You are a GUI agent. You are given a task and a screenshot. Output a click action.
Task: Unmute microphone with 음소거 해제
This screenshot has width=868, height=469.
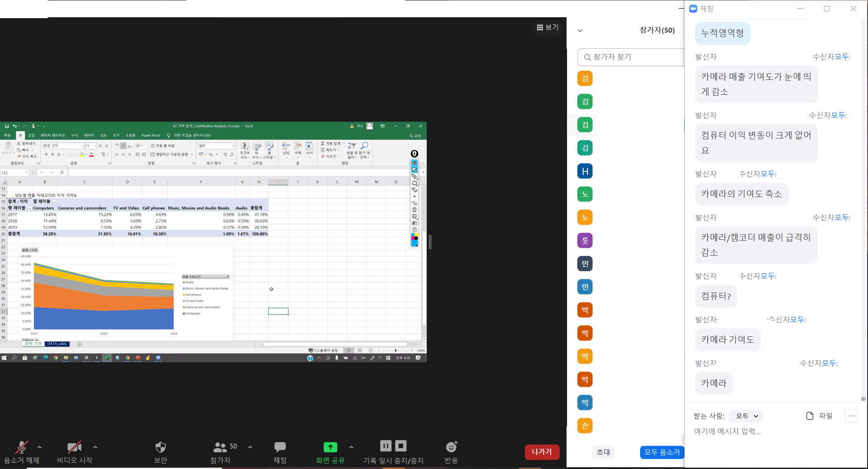21,447
